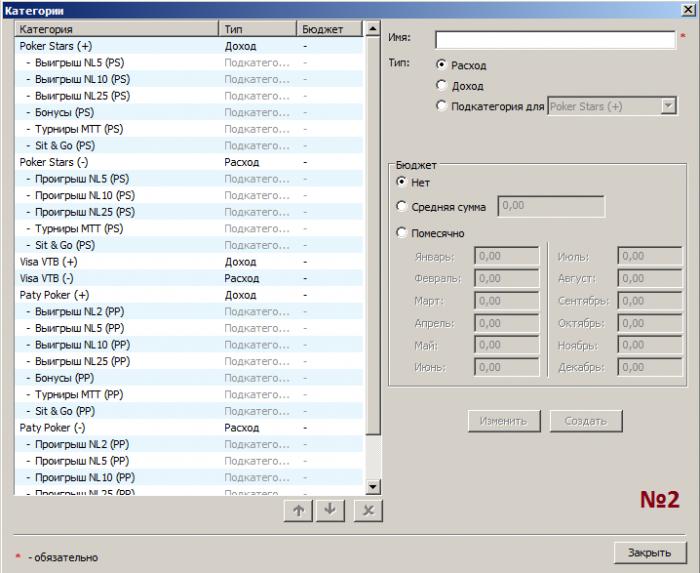This screenshot has width=700, height=573.
Task: Click the Сентябрь budget field
Action: coord(650,301)
